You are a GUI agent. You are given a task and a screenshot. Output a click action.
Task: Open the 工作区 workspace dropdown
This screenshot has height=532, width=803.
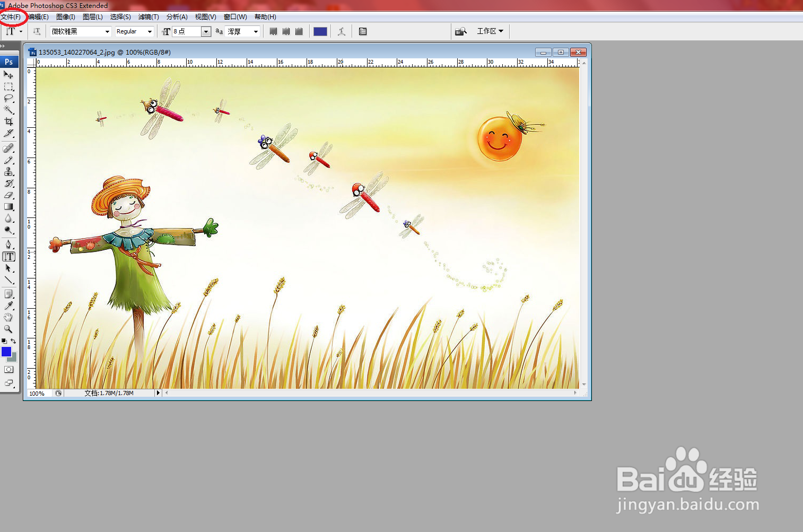pyautogui.click(x=490, y=31)
